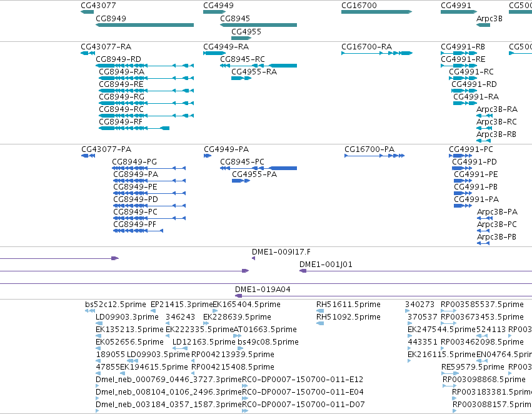Open CDS CG8949-PD label

[136, 200]
